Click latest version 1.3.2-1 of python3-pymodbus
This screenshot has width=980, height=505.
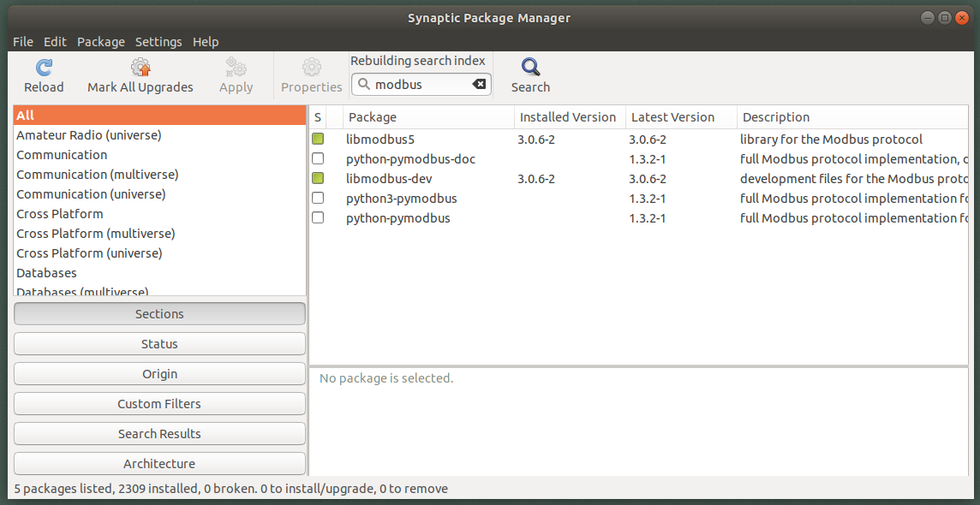tap(648, 199)
